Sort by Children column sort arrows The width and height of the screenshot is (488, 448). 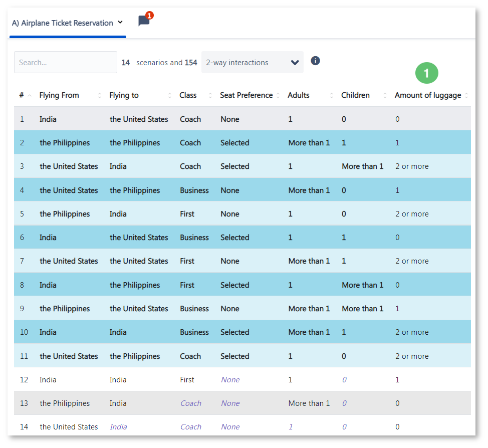(x=385, y=96)
